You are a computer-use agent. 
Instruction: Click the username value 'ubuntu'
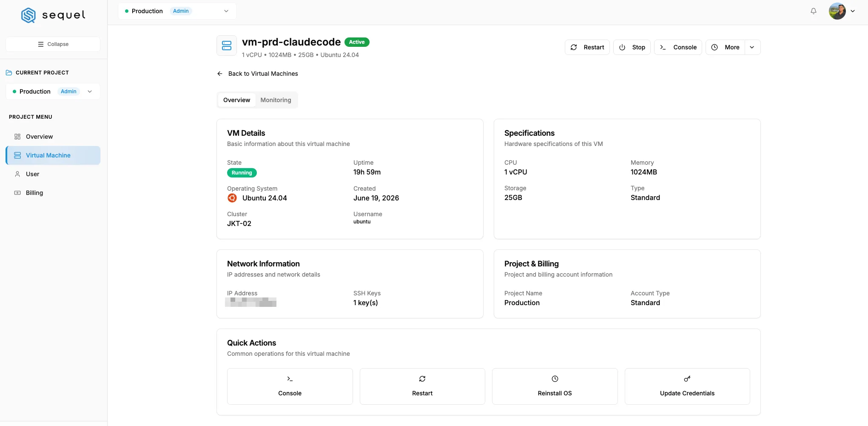coord(362,222)
